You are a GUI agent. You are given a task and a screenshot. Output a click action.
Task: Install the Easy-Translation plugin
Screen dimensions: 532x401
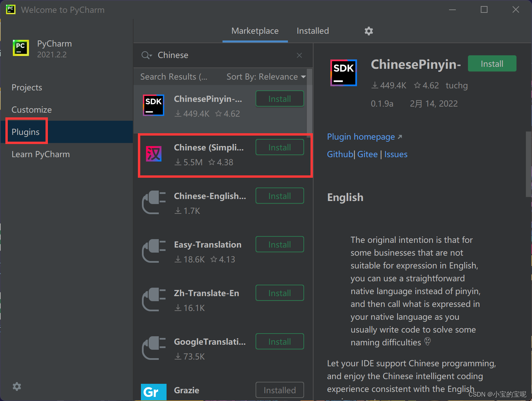coord(279,245)
